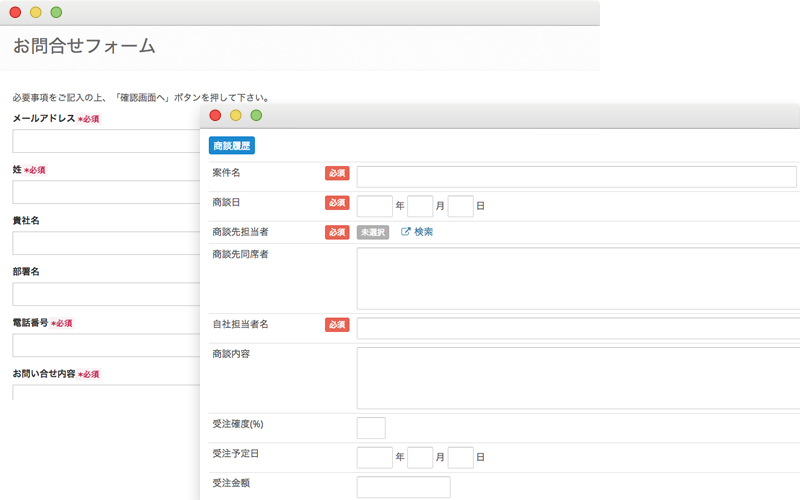Maximize the お問合せフォーム window with the green button
Image resolution: width=800 pixels, height=500 pixels.
click(x=56, y=12)
